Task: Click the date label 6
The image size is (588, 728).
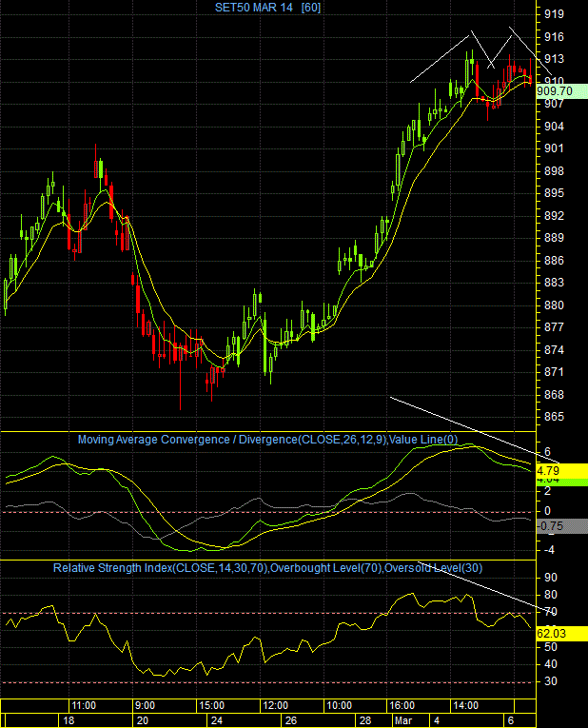Action: (511, 720)
